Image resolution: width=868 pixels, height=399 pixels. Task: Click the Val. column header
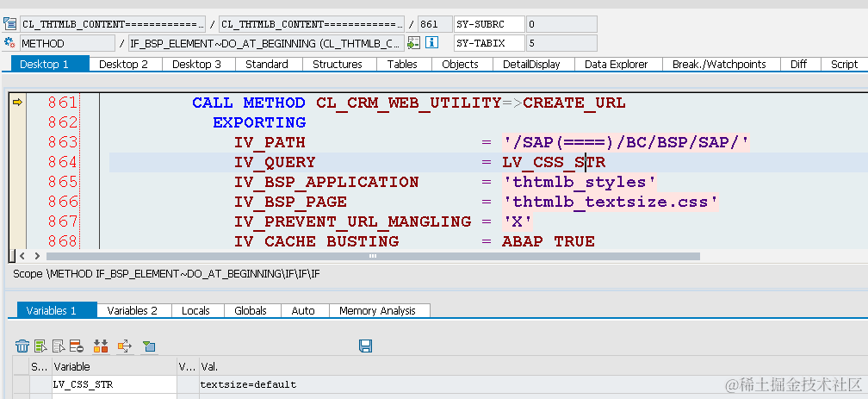(532, 367)
